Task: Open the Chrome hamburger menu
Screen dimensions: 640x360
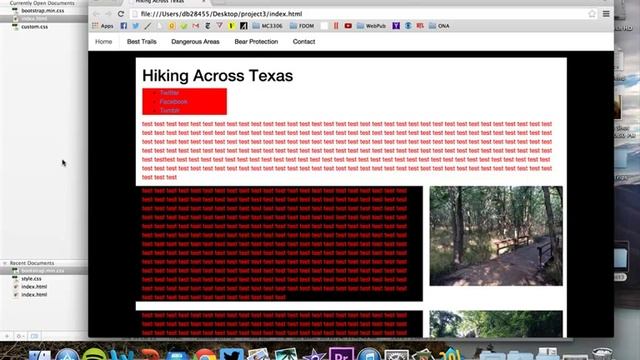Action: tap(606, 14)
